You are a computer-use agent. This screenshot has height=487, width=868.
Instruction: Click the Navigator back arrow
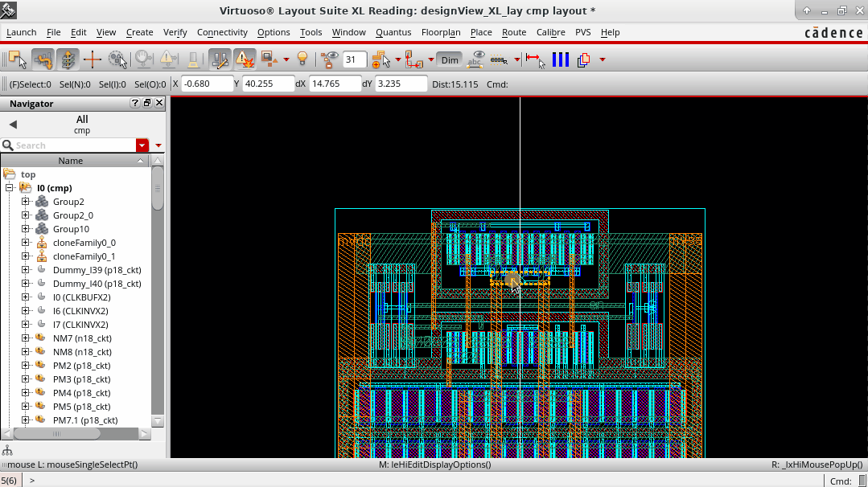(13, 125)
